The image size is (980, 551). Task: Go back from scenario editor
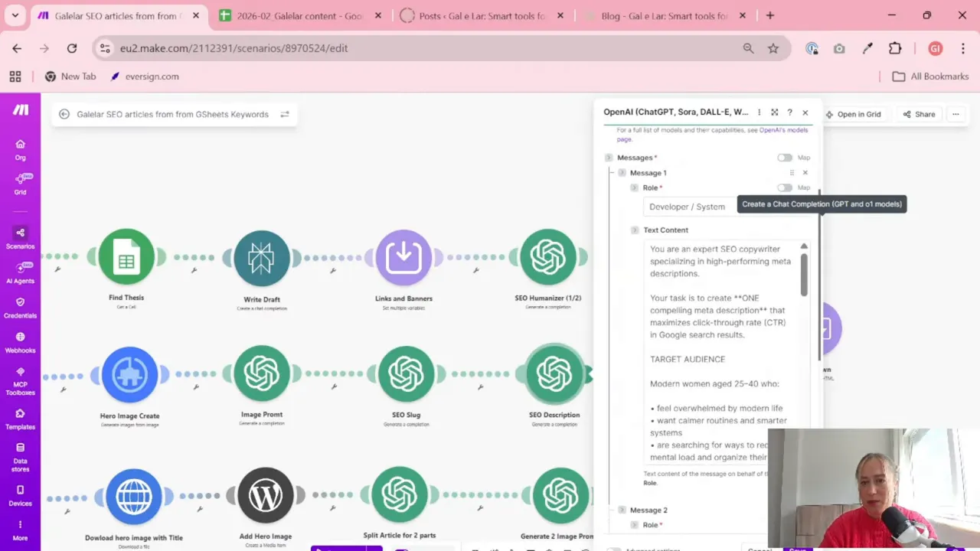click(64, 114)
